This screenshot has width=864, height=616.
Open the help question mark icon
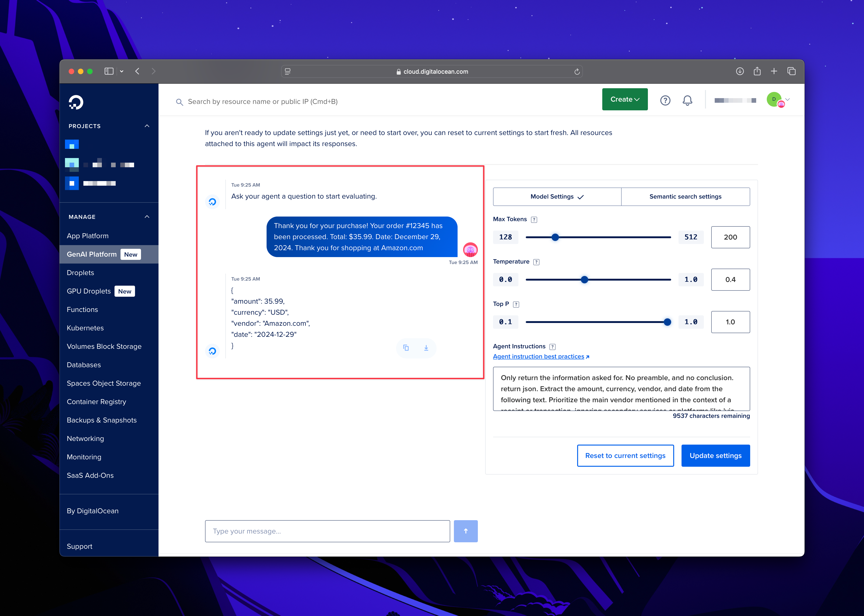tap(665, 100)
